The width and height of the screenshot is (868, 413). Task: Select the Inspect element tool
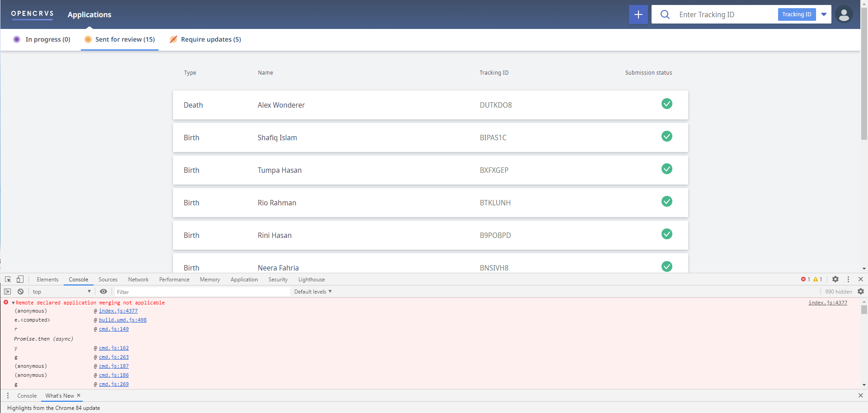[8, 279]
